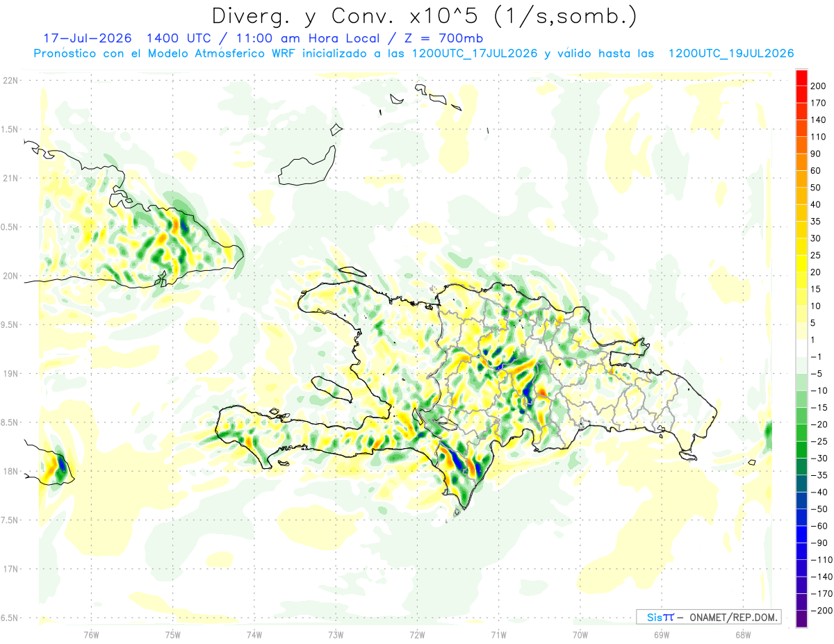Click the 22N latitude axis label
The image size is (834, 644).
tap(11, 81)
